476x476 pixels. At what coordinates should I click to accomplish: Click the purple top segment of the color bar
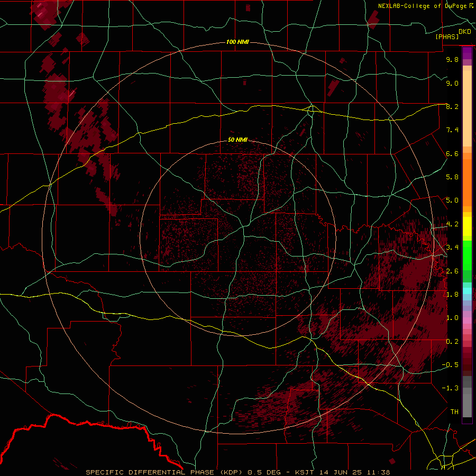point(467,53)
